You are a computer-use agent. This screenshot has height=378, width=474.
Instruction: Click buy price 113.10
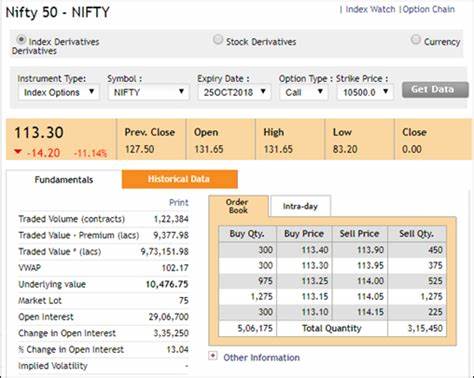tap(315, 312)
